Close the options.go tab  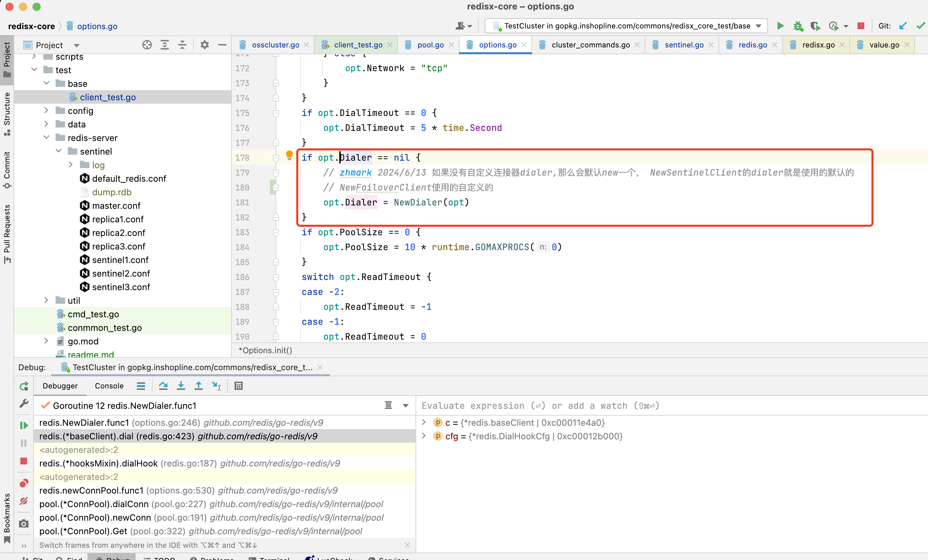click(x=524, y=45)
